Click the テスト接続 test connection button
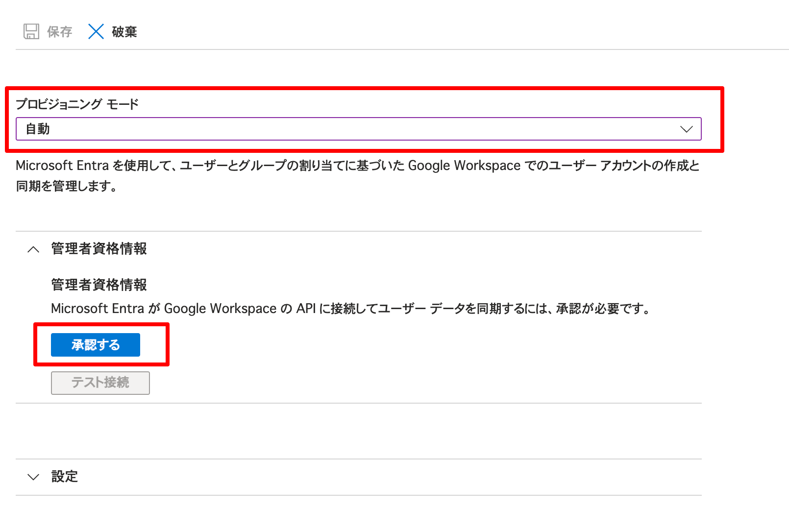 tap(100, 383)
